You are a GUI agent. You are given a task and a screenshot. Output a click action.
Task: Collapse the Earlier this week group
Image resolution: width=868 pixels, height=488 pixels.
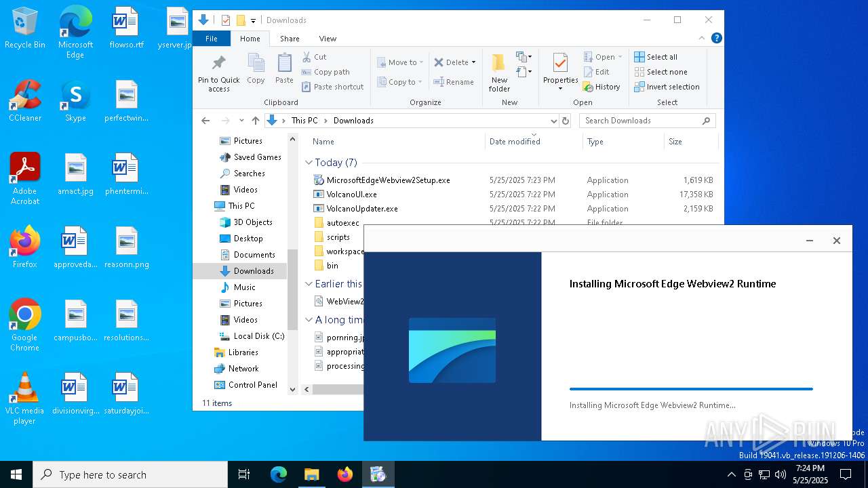(x=309, y=284)
